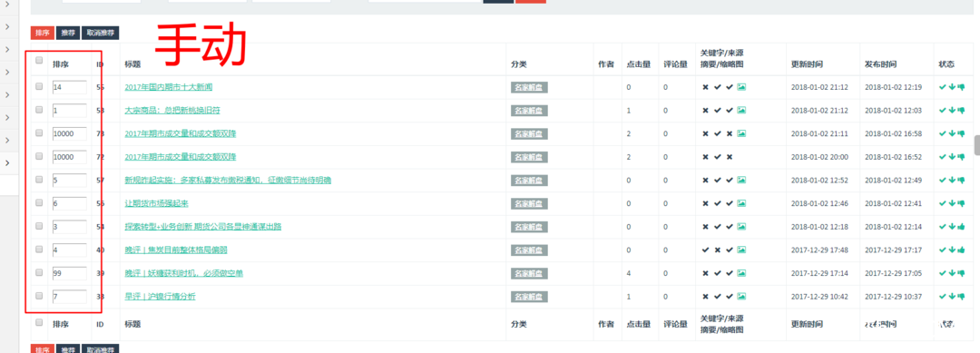The height and width of the screenshot is (353, 980).
Task: Open article 大宗商品：总把新桃换旧符
Action: coord(171,110)
